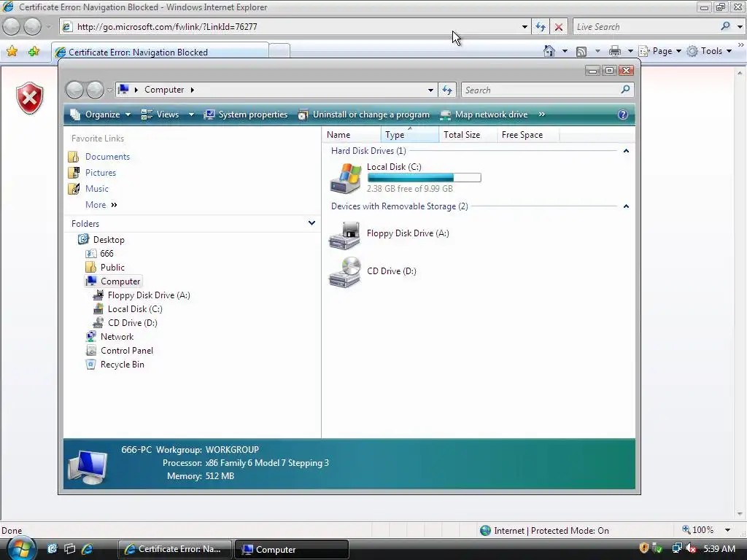Select the CD Drive (D:) icon

pyautogui.click(x=345, y=273)
